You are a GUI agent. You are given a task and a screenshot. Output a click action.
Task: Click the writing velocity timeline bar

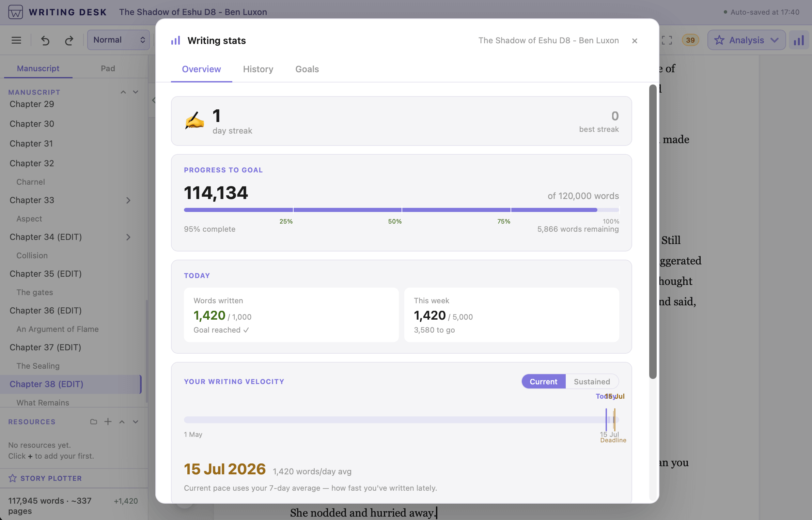click(x=402, y=420)
